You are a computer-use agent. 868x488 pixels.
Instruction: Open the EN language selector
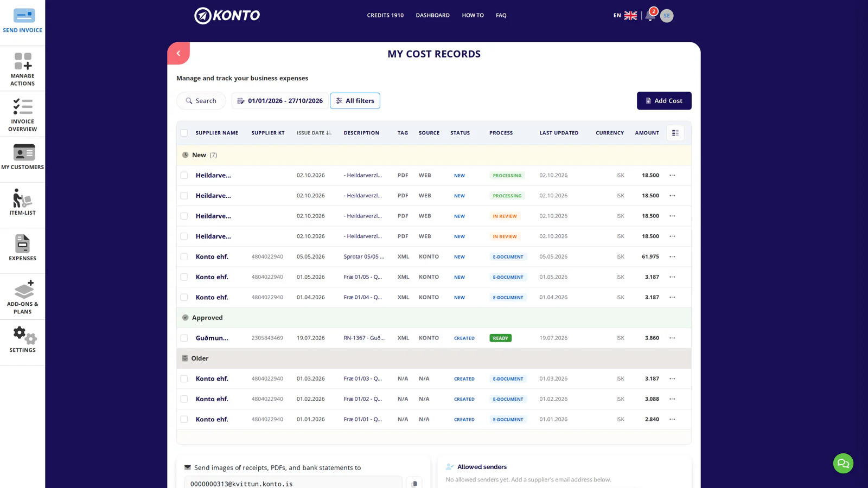[625, 15]
